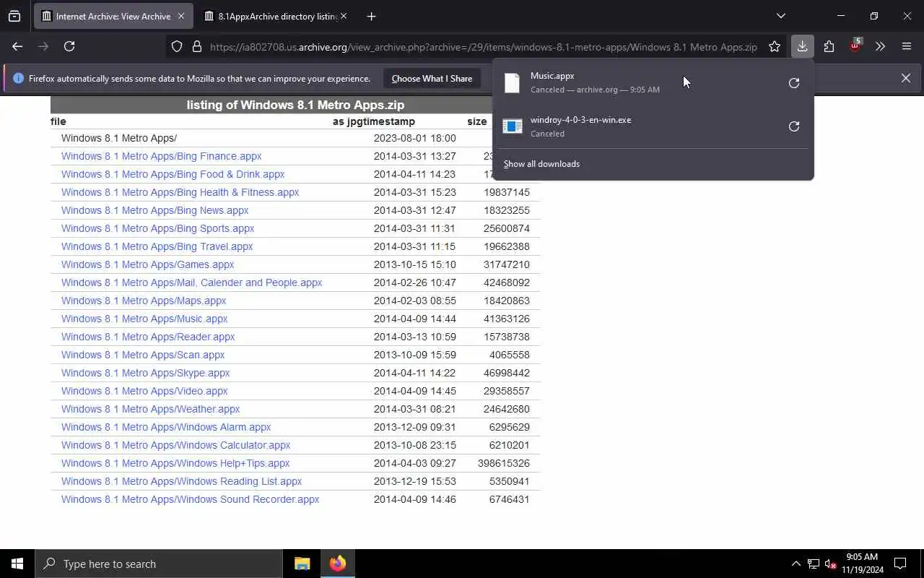
Task: Click the notification bar info icon
Action: pyautogui.click(x=18, y=78)
